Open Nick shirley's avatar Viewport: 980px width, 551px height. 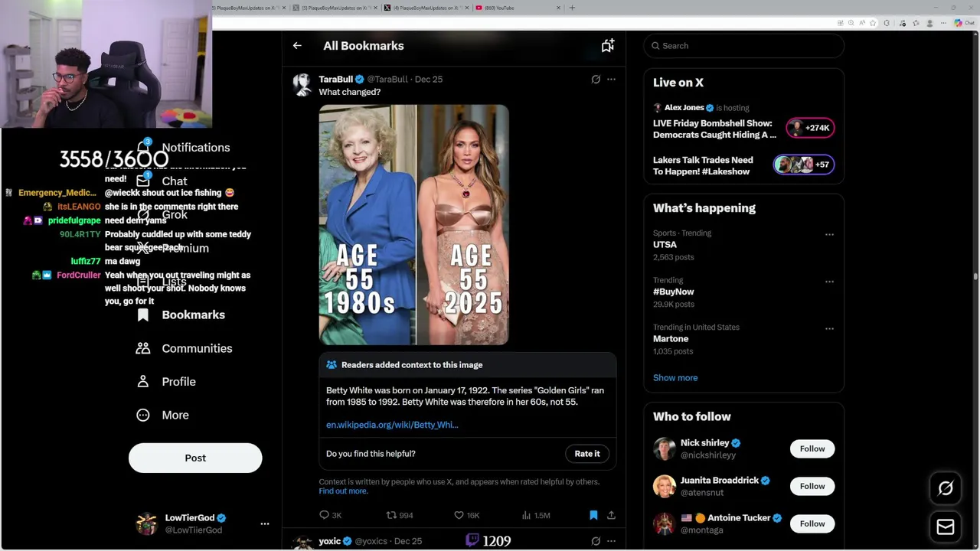coord(665,448)
